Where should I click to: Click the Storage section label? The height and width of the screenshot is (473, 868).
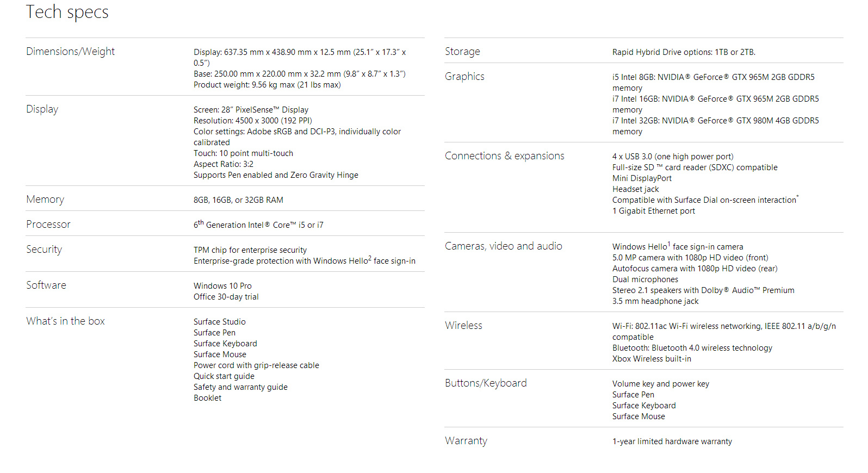click(462, 52)
